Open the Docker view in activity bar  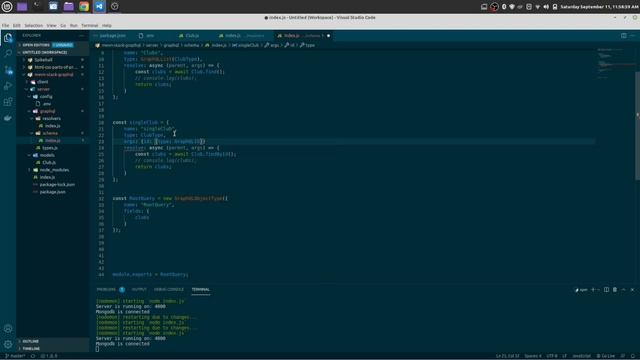8,118
